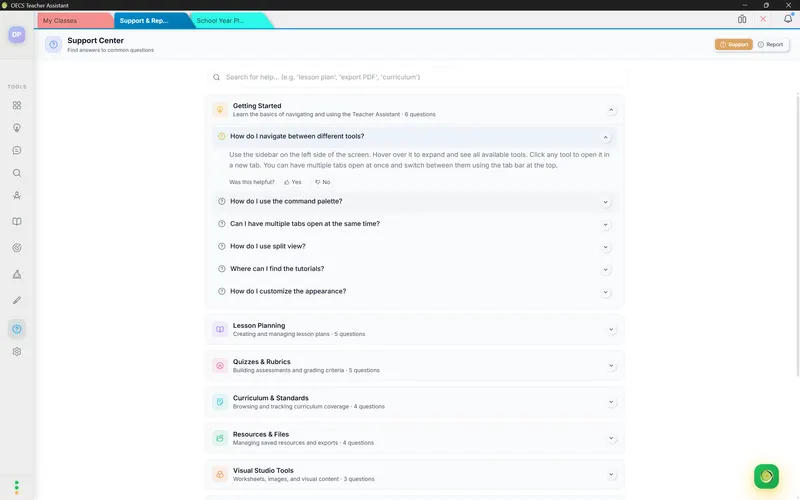Click the Search for help input field
Image resolution: width=800 pixels, height=500 pixels.
click(x=415, y=77)
